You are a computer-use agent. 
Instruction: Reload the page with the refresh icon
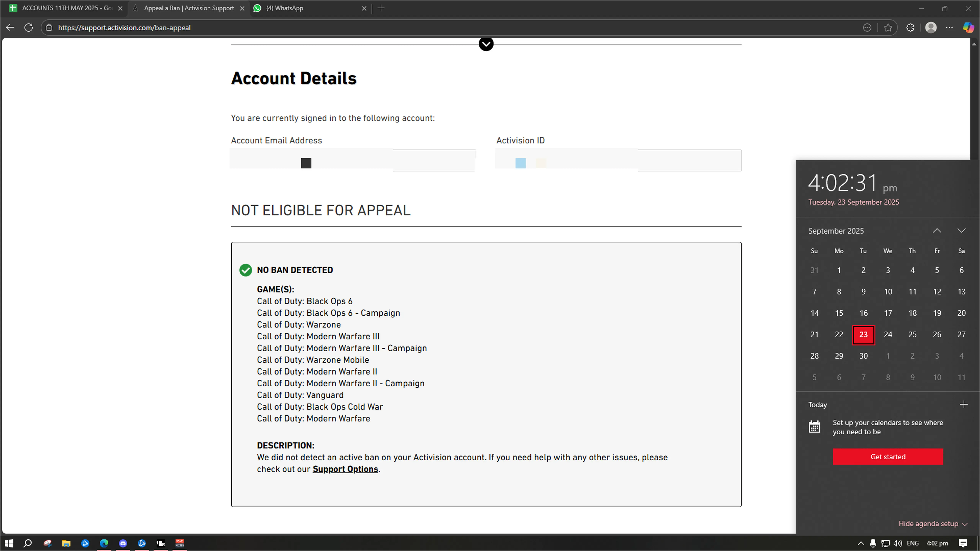pos(29,27)
